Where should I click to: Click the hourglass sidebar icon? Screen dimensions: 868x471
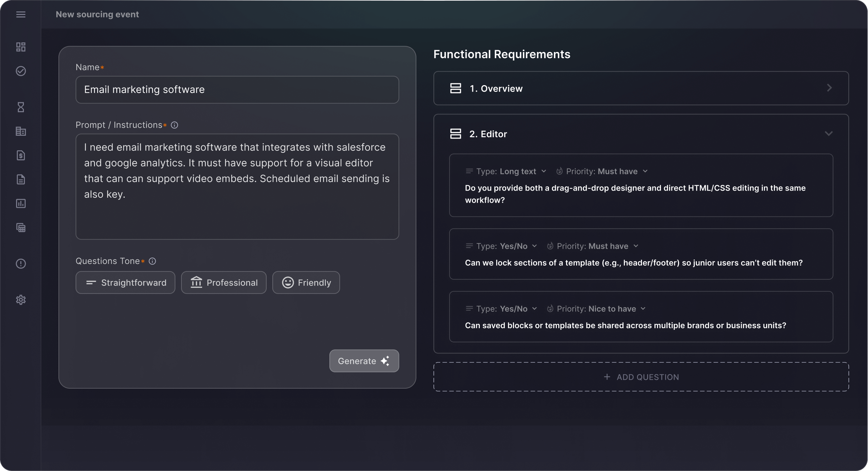coord(21,107)
